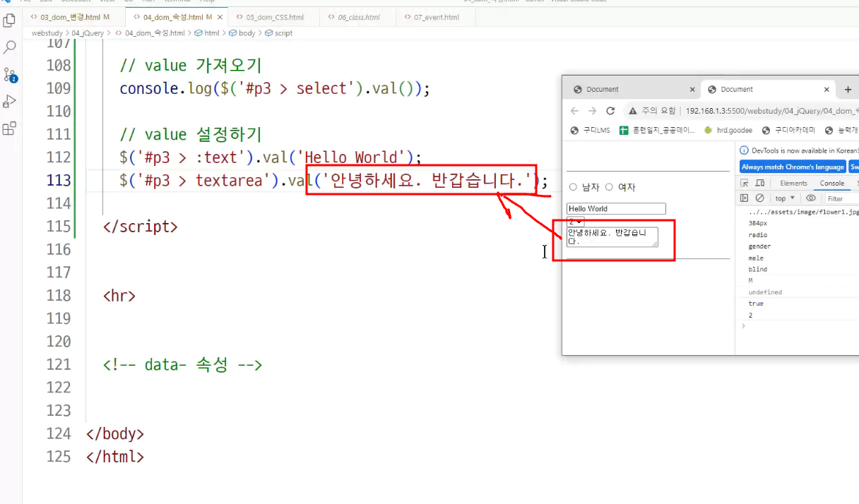The image size is (859, 504).
Task: Click the undefined console output row
Action: point(765,292)
